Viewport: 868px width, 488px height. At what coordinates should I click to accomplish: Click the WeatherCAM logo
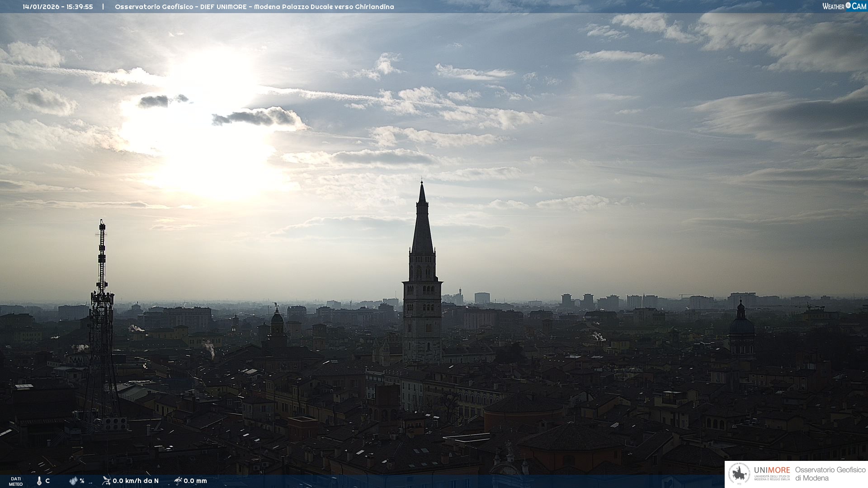844,6
